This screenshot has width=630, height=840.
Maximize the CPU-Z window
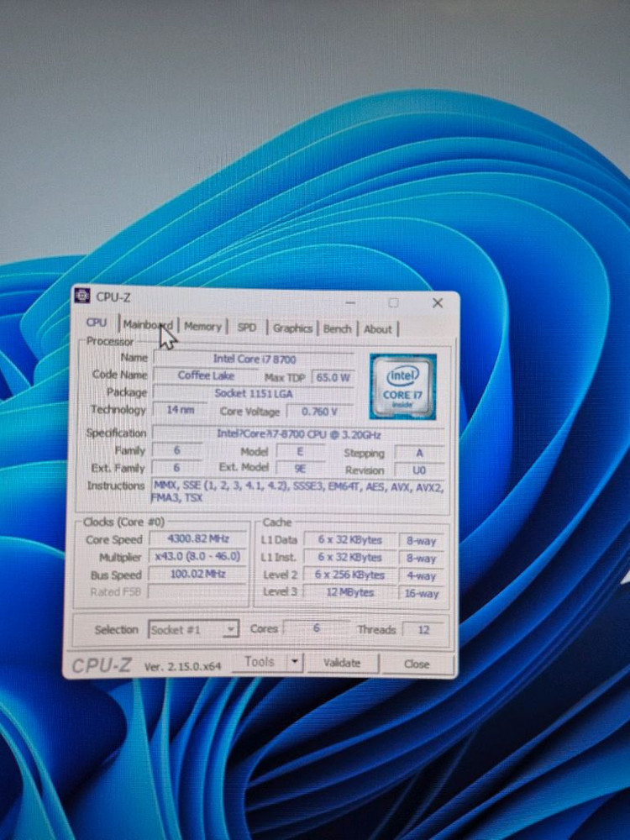393,303
